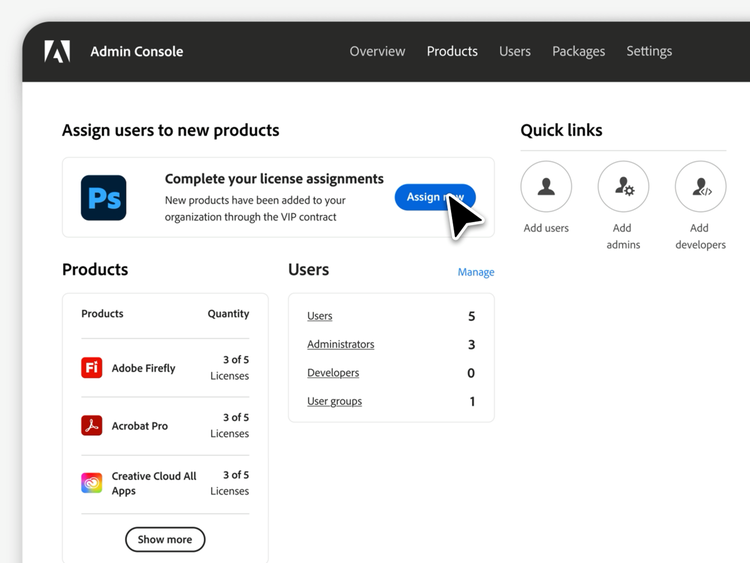Click the Photoshop Ps product icon
The image size is (750, 563).
click(103, 198)
